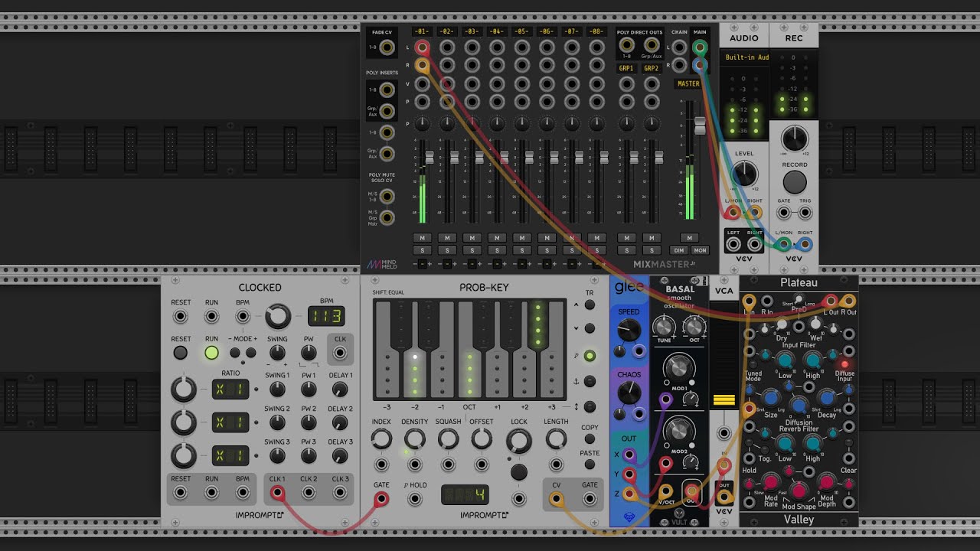Click the LEVEL knob on Audio module
This screenshot has height=551, width=980.
(744, 174)
